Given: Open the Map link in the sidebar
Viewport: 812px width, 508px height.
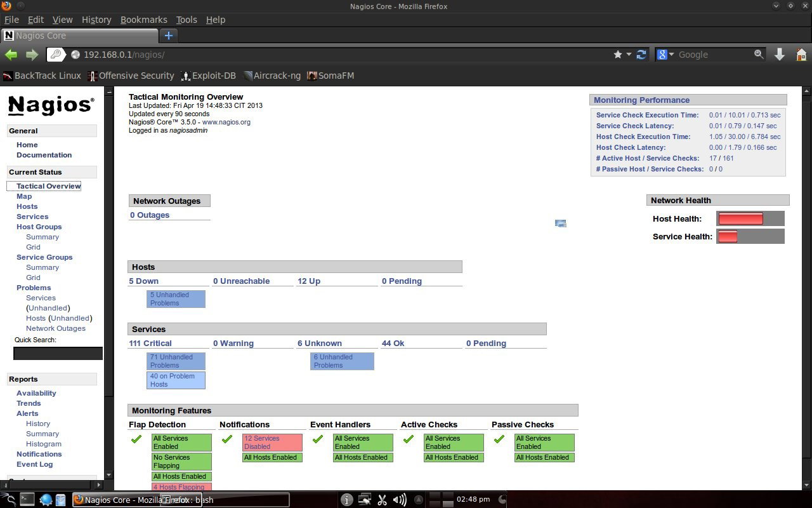Looking at the screenshot, I should click(x=24, y=196).
